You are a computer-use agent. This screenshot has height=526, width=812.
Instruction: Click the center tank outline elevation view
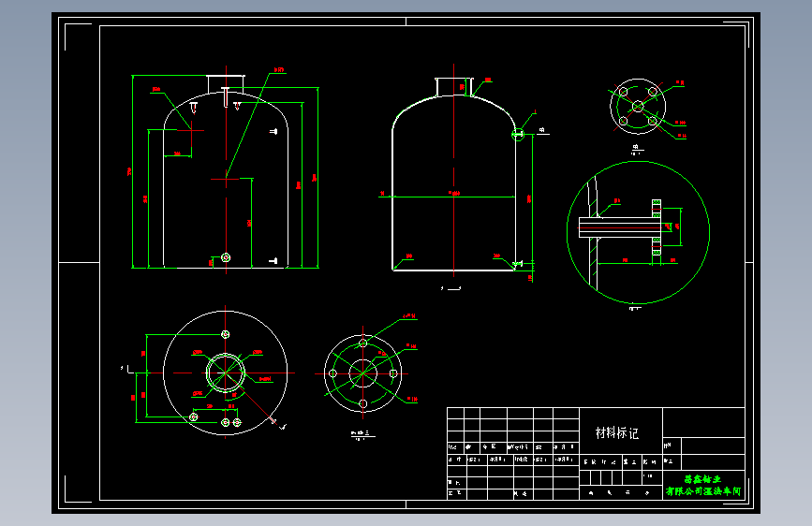tap(454, 174)
